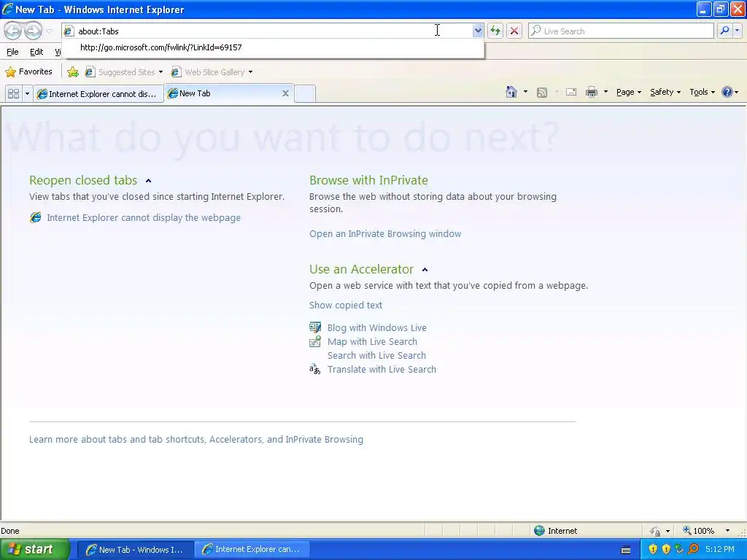Click the 100% zoom level button

(x=698, y=531)
